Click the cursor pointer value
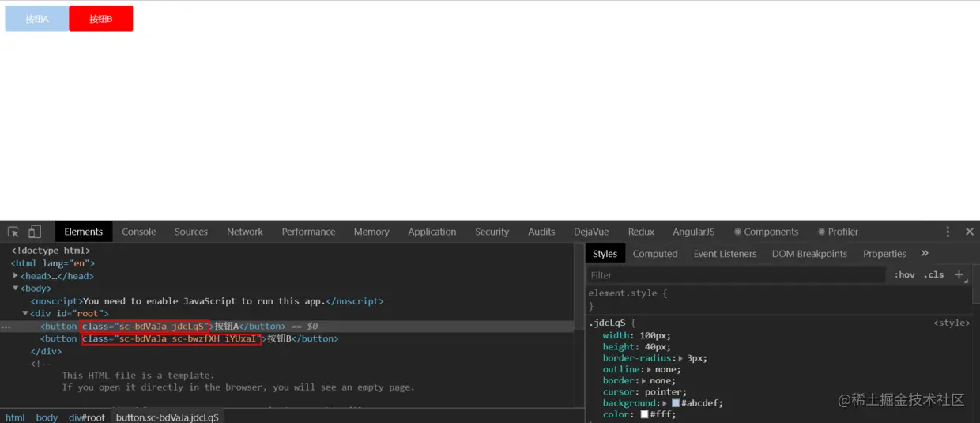Screen dimensions: 980x423 [x=665, y=392]
